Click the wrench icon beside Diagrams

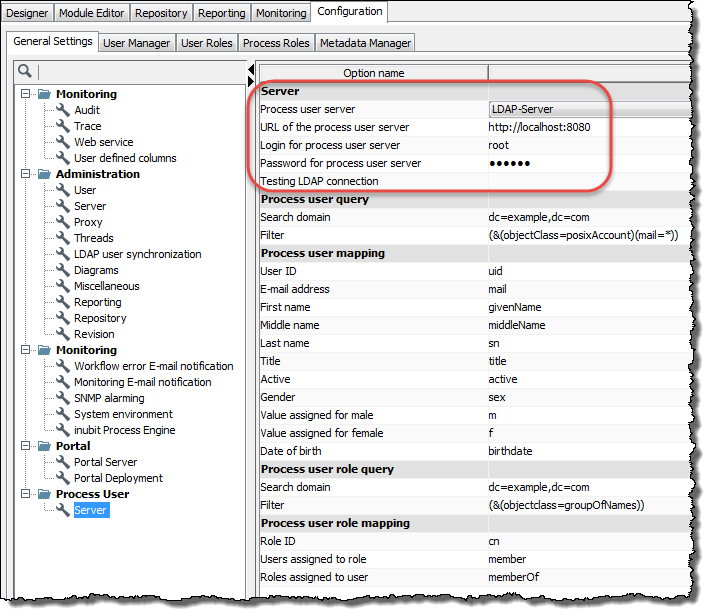(x=63, y=270)
